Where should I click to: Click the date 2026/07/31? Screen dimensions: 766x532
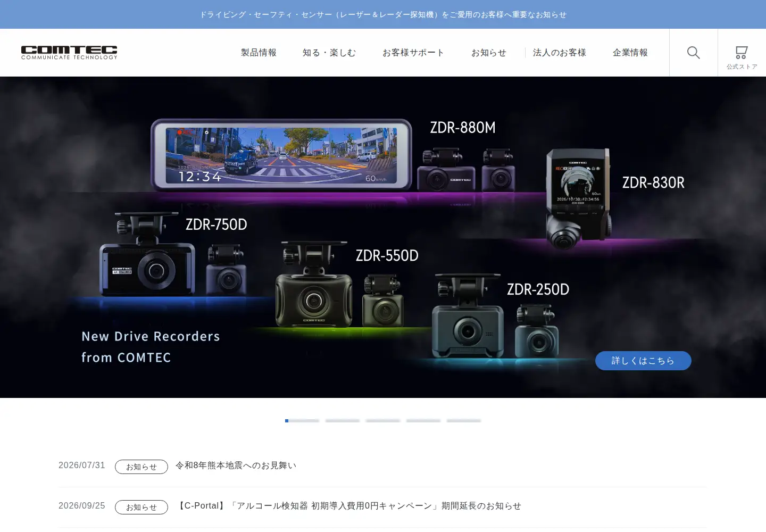click(82, 465)
